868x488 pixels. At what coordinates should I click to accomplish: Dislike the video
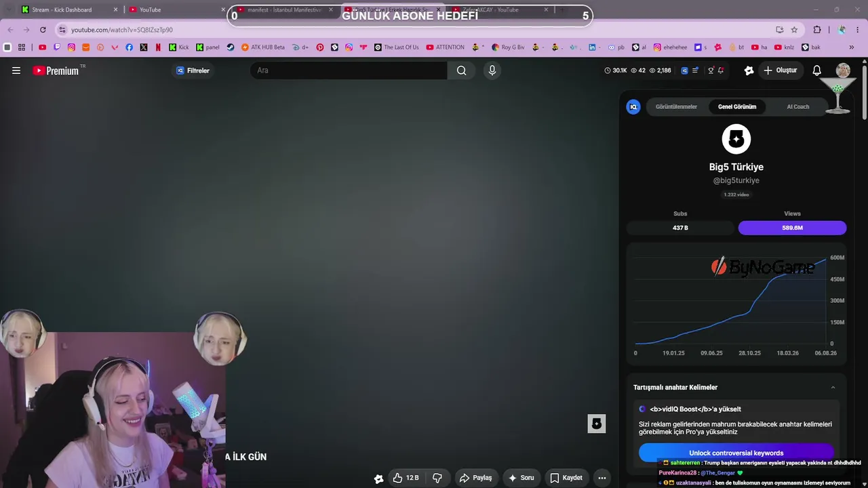tap(437, 478)
